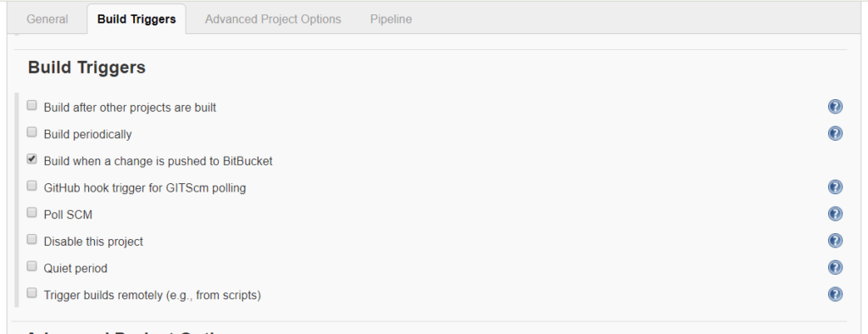The image size is (868, 334).
Task: Click the Build when a change is pushed label
Action: tap(159, 161)
